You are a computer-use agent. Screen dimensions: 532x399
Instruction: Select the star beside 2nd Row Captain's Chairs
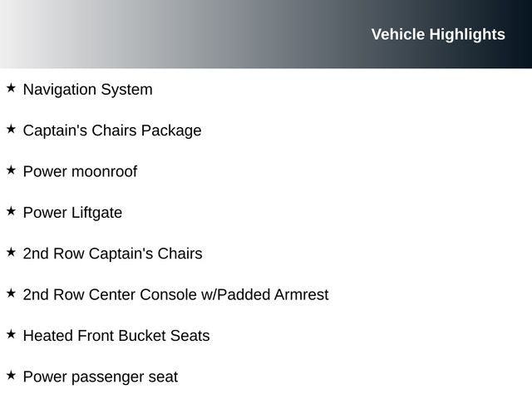pyautogui.click(x=11, y=252)
